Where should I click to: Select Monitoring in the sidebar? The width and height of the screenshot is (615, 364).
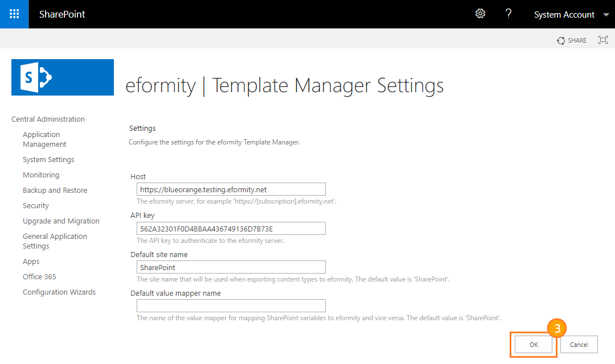click(x=41, y=175)
